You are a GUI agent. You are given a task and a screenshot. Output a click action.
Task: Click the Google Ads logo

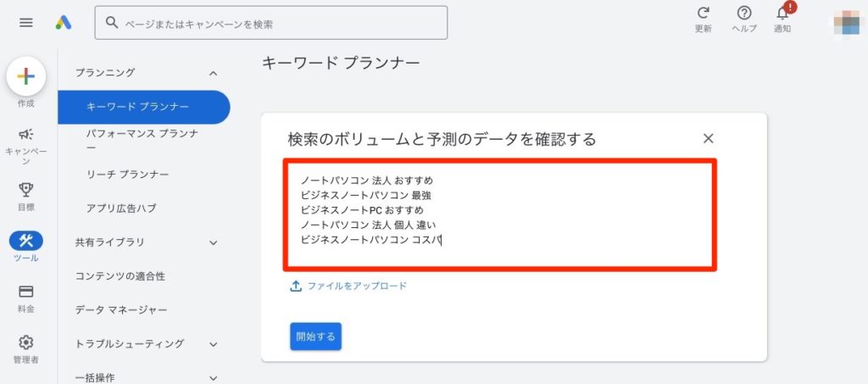click(x=64, y=23)
